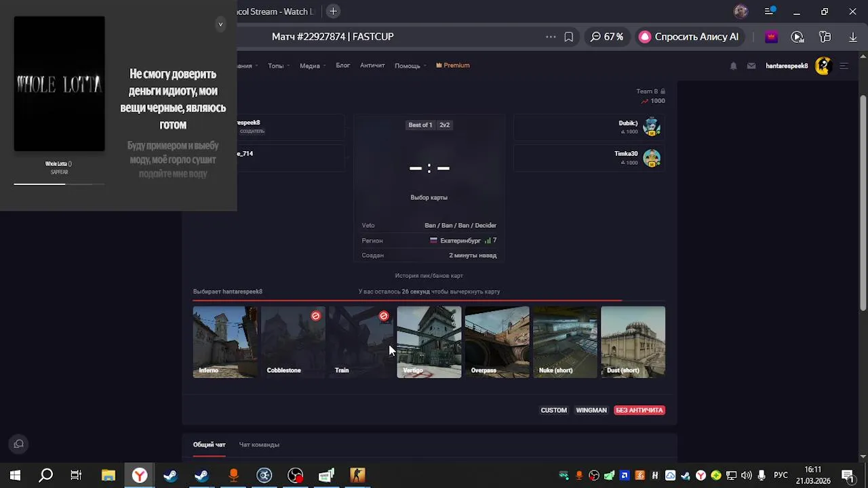
Task: Click the 'Best of 1' badge
Action: pos(420,125)
